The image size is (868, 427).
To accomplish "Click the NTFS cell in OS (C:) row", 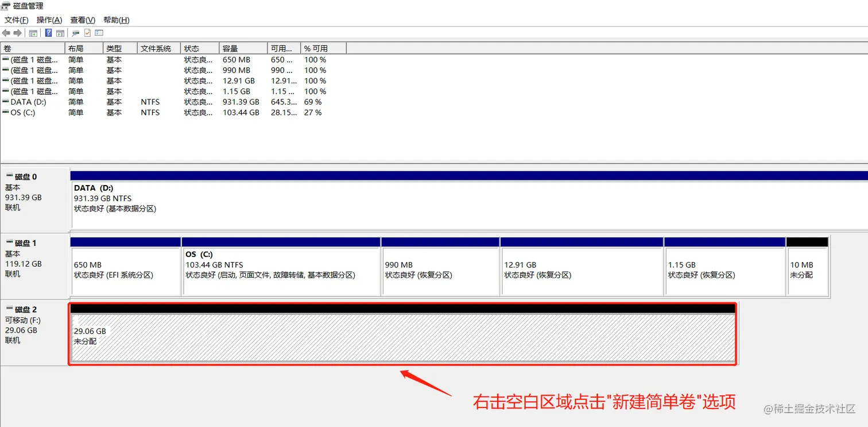I will click(150, 112).
